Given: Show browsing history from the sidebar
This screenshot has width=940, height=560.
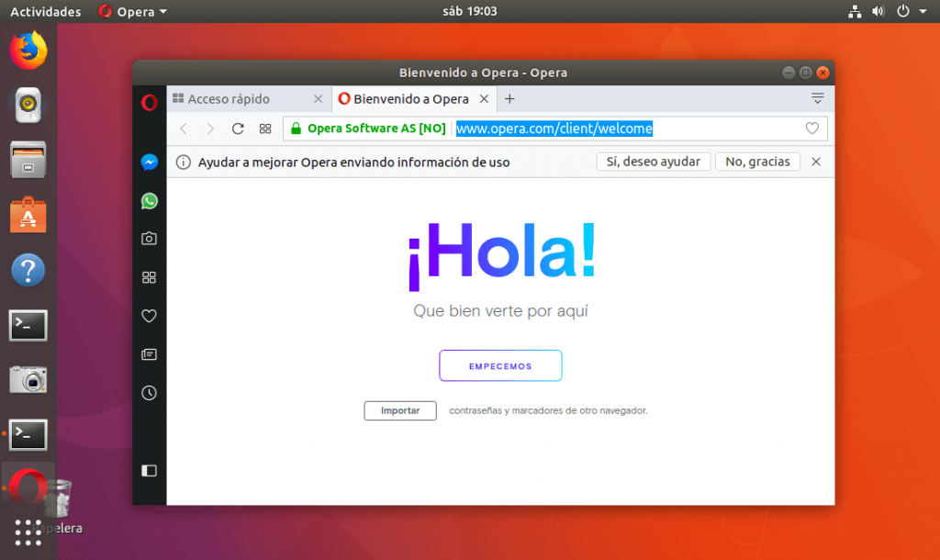Looking at the screenshot, I should pyautogui.click(x=149, y=393).
